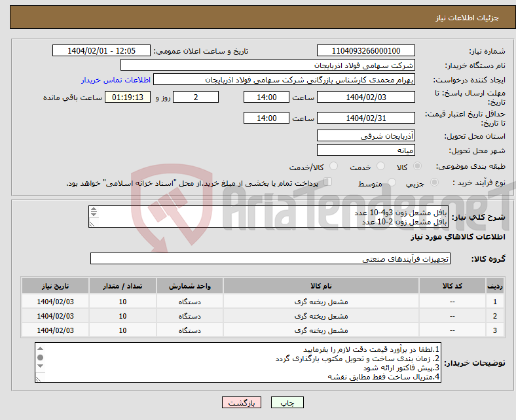Click column header واحد شمارش
The image size is (516, 420).
coord(190,286)
